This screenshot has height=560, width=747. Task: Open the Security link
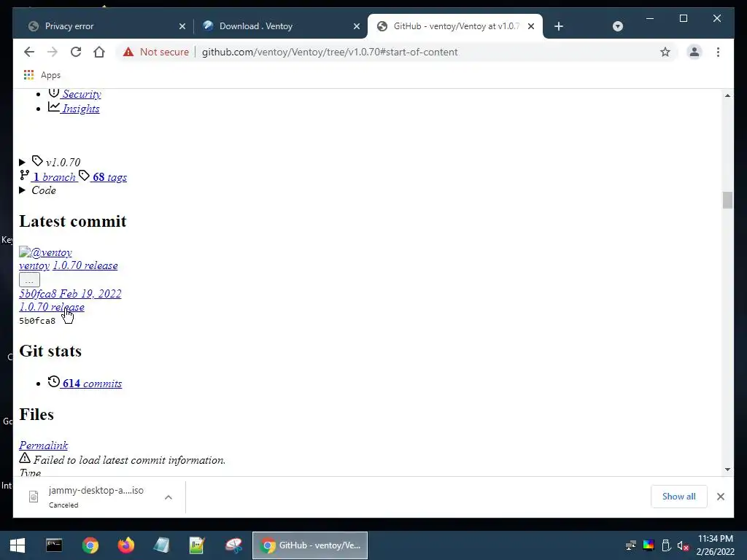pyautogui.click(x=82, y=94)
